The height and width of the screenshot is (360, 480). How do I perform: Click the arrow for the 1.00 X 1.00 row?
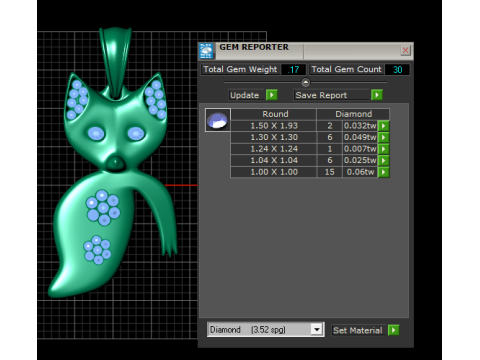tap(384, 172)
